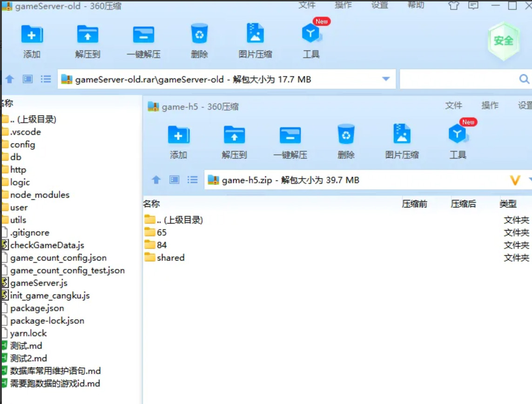Go up one level in game-h5 window
Viewport: 532px width, 404px height.
[x=156, y=180]
